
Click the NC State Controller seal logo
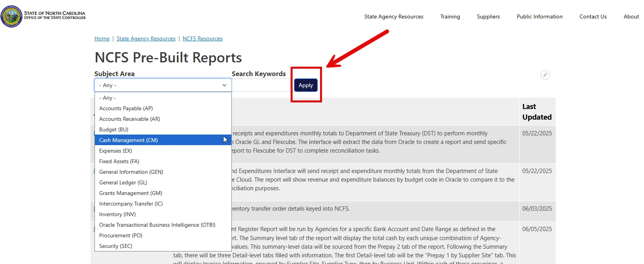click(x=12, y=16)
